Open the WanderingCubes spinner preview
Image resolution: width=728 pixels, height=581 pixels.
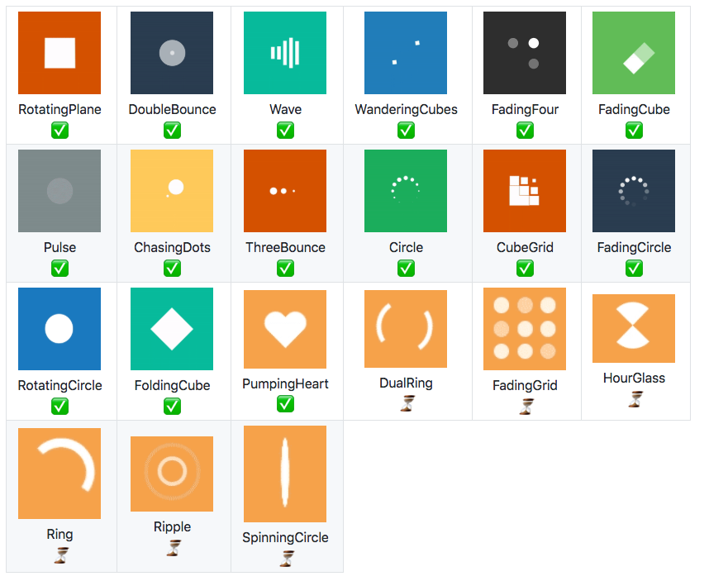(x=406, y=53)
